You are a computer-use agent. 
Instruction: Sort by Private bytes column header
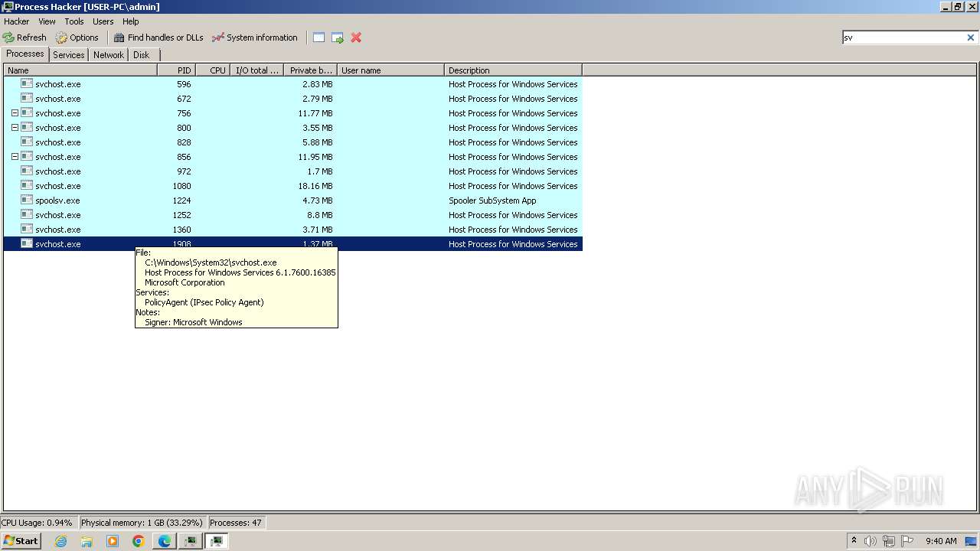click(310, 70)
